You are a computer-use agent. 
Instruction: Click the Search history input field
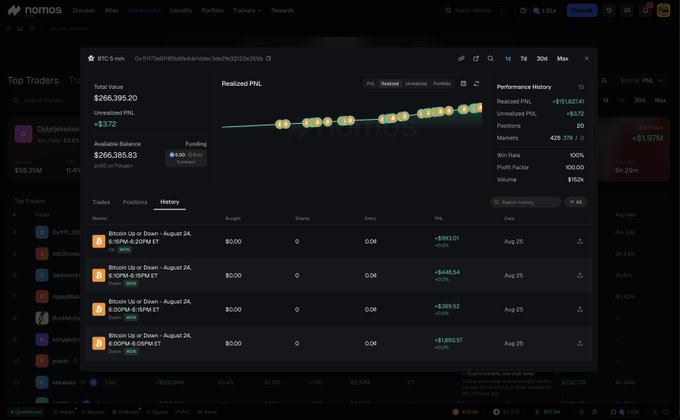[x=525, y=202]
